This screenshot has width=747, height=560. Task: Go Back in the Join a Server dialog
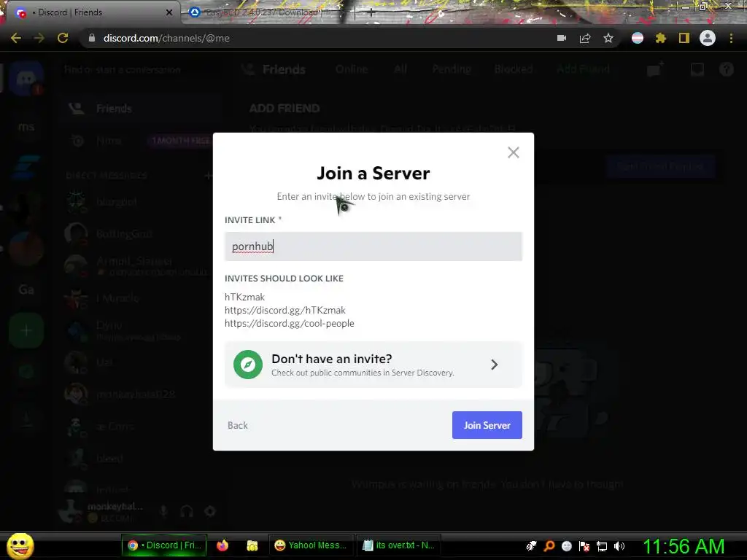pyautogui.click(x=237, y=425)
